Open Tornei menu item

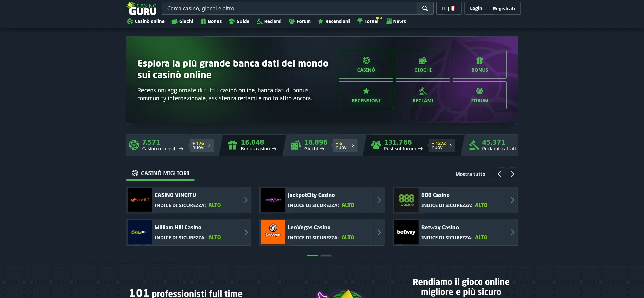368,21
